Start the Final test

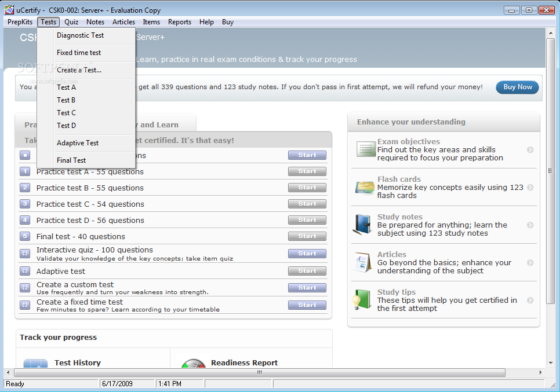point(307,236)
